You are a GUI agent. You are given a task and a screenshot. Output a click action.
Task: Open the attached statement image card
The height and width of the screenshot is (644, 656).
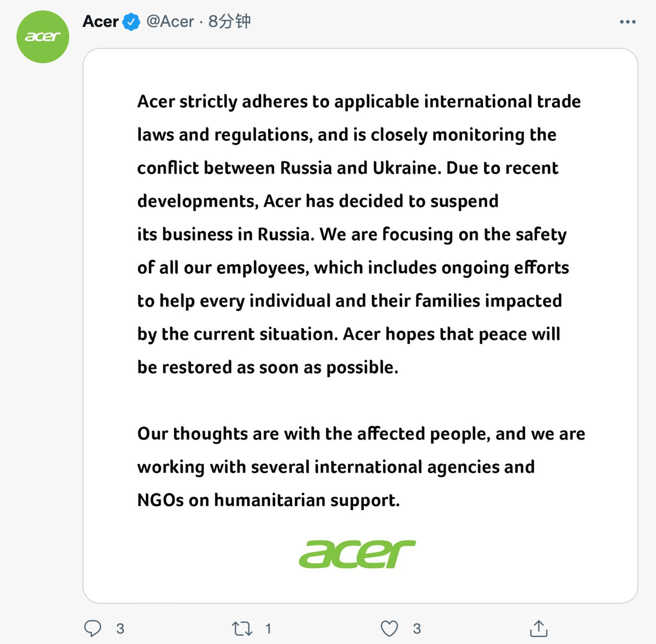click(360, 325)
